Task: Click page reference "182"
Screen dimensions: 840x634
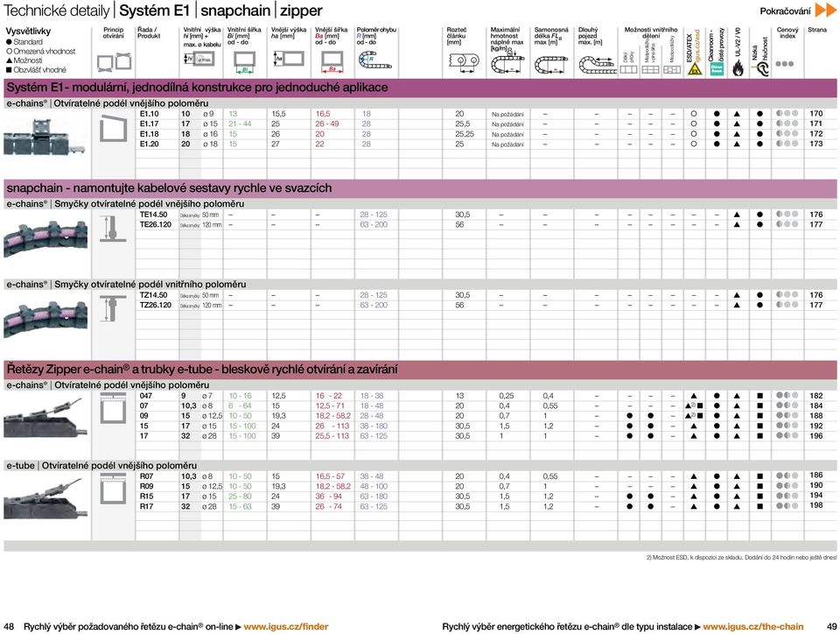Action: coord(815,396)
